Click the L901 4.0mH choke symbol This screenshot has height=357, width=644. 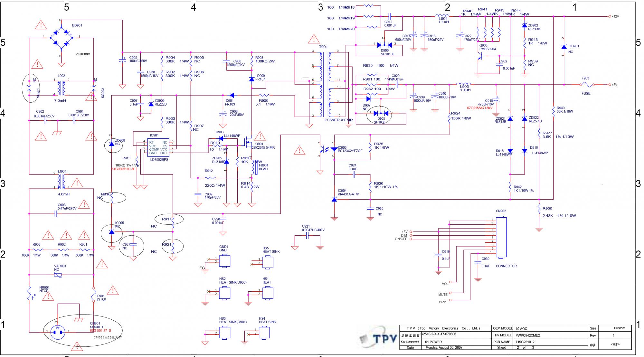(x=61, y=181)
